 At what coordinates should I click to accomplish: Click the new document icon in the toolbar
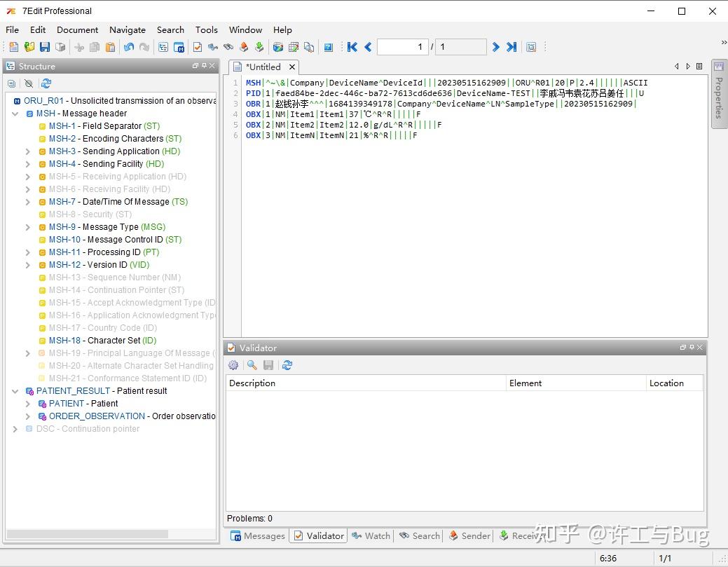tap(13, 47)
